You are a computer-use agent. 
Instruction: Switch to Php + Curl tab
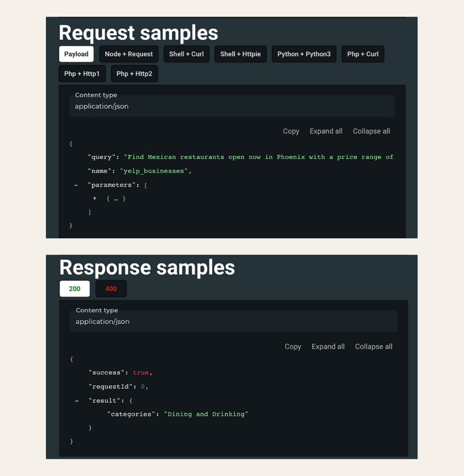tap(362, 54)
